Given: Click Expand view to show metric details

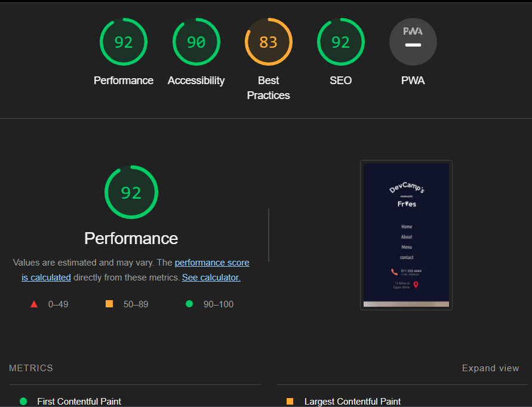Looking at the screenshot, I should click(x=490, y=368).
